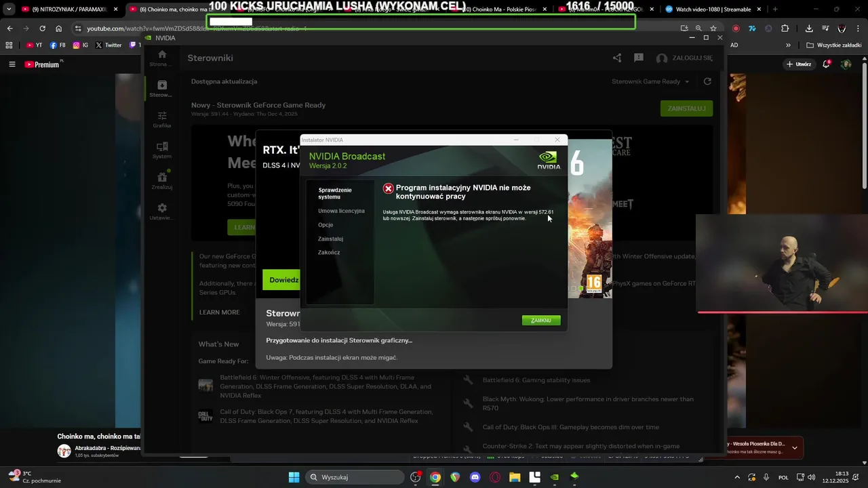Screen dimensions: 868x488
Task: Open the Zrealizuj section in NVIDIA sidebar
Action: pos(162,181)
